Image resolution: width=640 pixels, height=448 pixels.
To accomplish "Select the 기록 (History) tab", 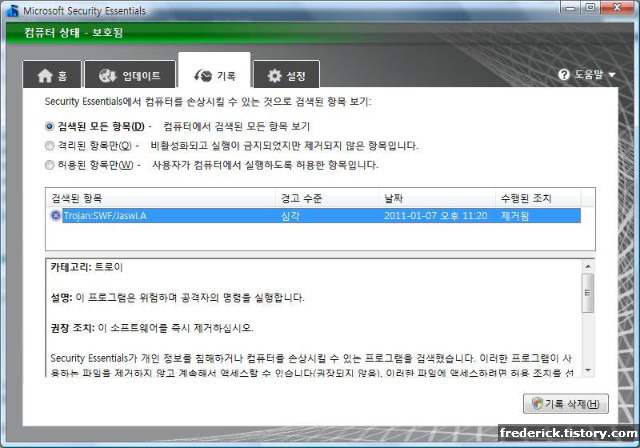I will pos(214,71).
